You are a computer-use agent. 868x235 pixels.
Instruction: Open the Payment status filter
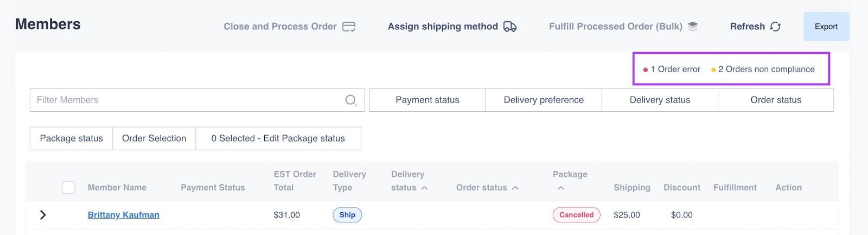427,100
